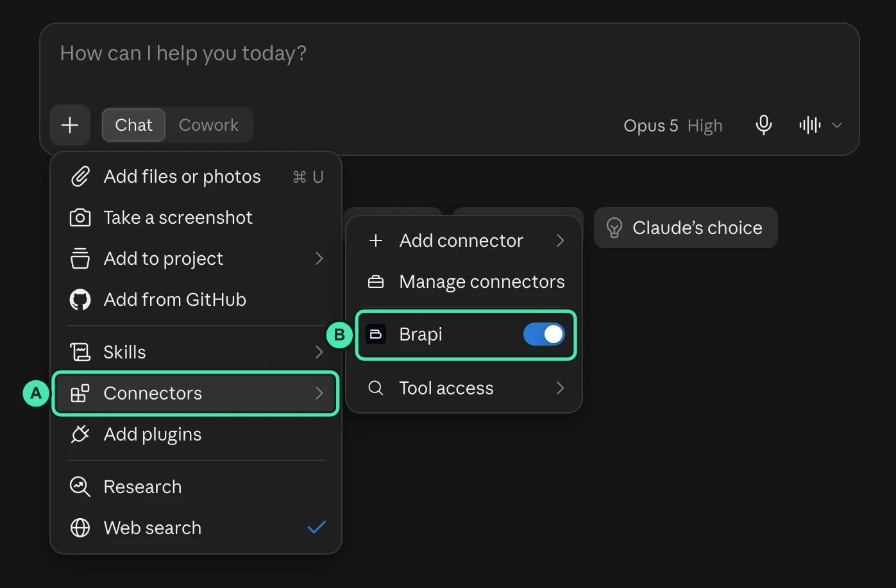Click the camera Take a screenshot icon
Image resolution: width=896 pixels, height=588 pixels.
pos(80,217)
